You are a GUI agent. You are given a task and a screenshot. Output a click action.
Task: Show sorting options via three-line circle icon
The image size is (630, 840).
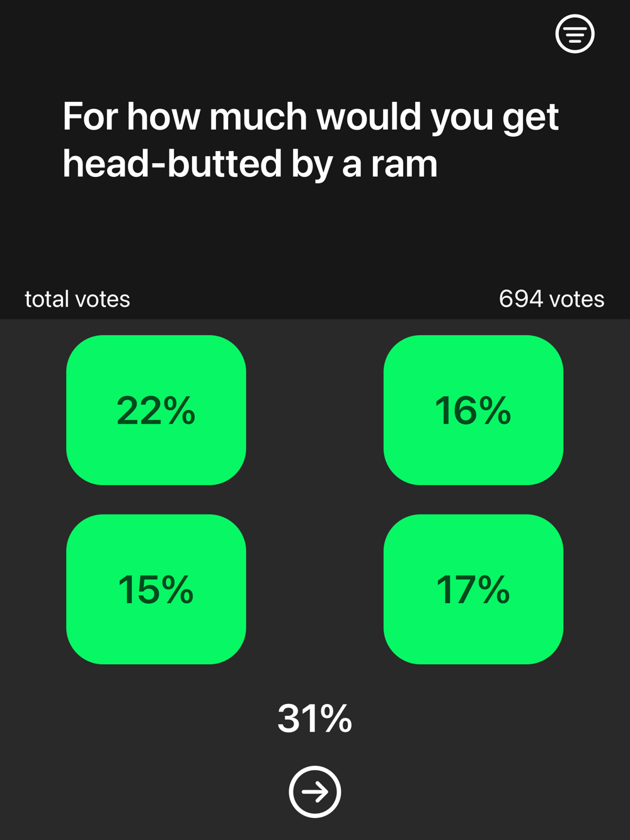[x=575, y=34]
